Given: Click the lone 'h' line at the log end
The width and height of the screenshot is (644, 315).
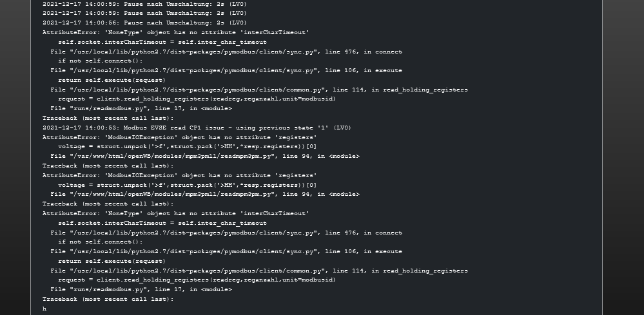Looking at the screenshot, I should point(44,309).
